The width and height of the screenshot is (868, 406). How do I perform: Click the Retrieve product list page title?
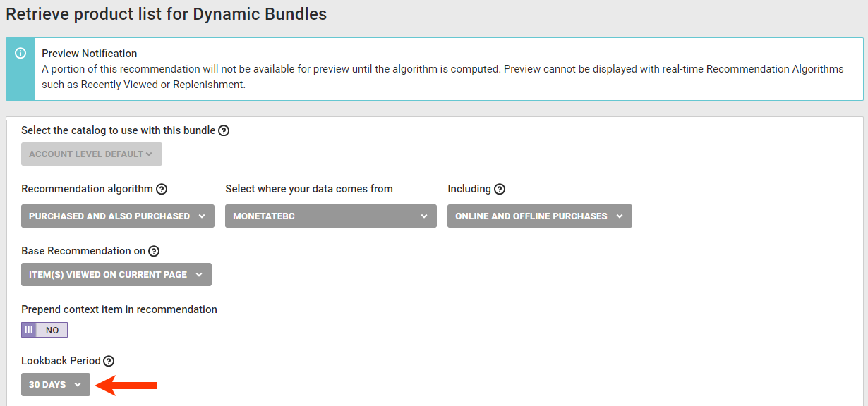(167, 14)
